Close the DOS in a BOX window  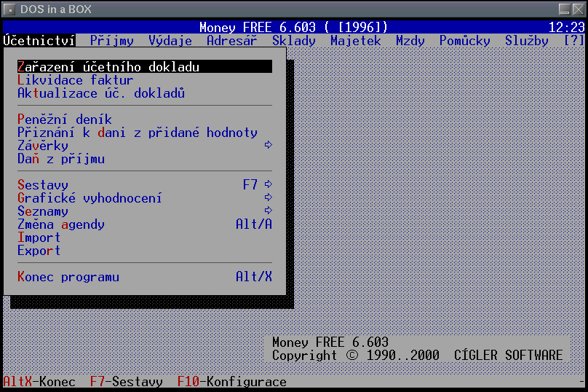578,9
